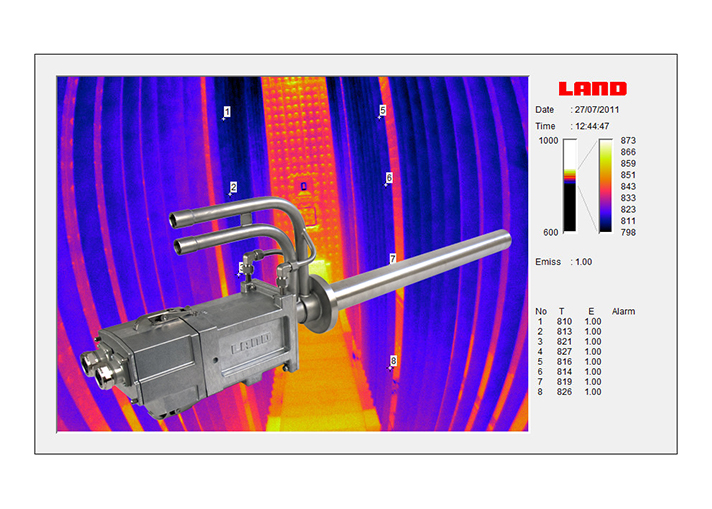Click emissivity 1.00 in the 827 row

[593, 351]
